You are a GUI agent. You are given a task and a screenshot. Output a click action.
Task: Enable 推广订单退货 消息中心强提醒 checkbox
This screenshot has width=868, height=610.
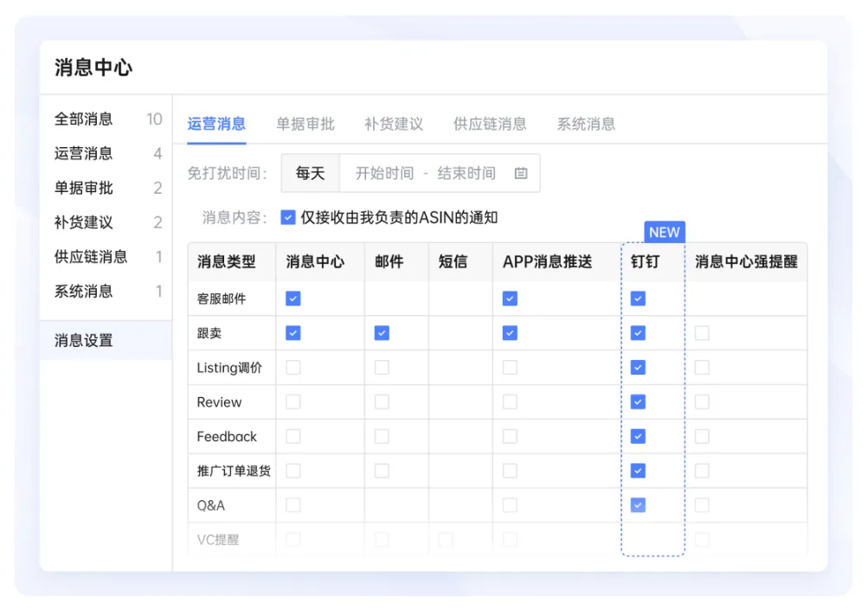(x=702, y=471)
